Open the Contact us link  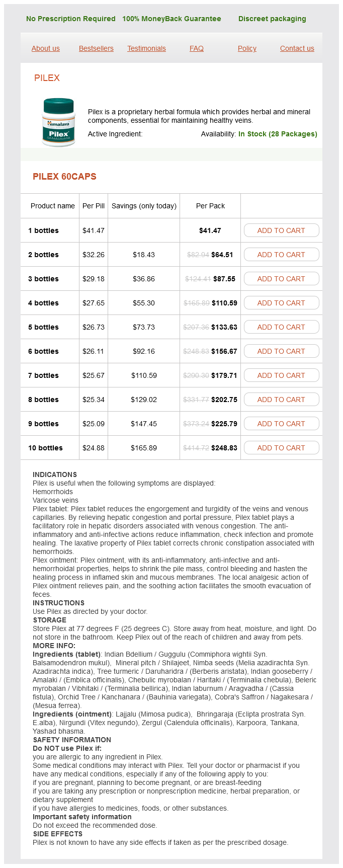point(297,48)
